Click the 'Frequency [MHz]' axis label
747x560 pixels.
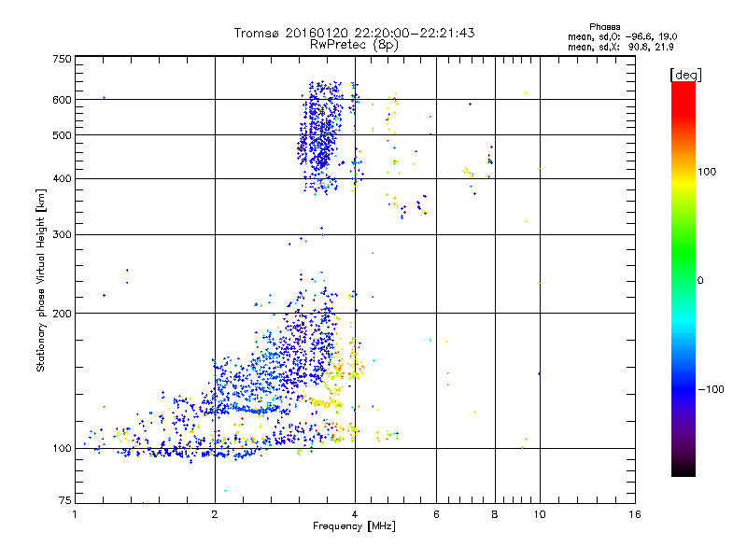(354, 526)
